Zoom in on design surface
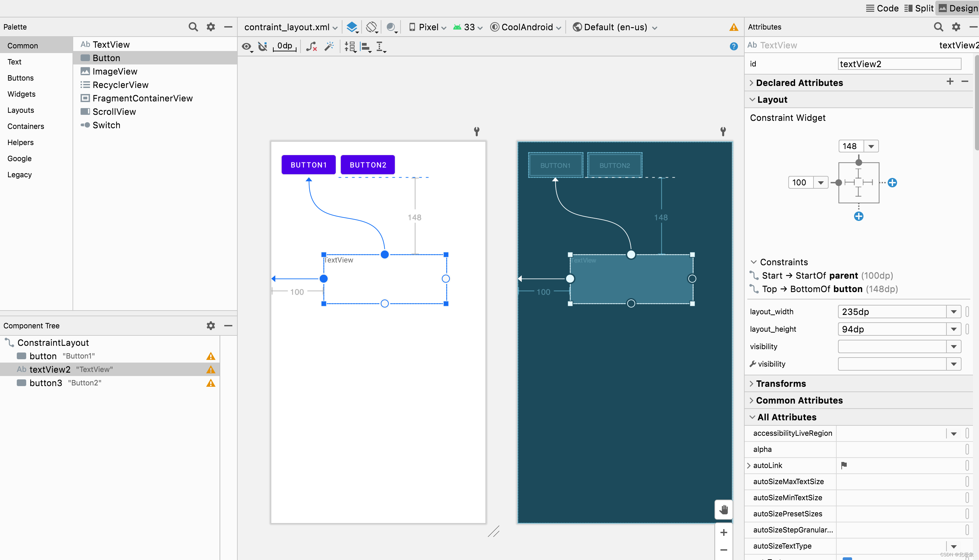Screen dimensions: 979x560 [x=724, y=533]
